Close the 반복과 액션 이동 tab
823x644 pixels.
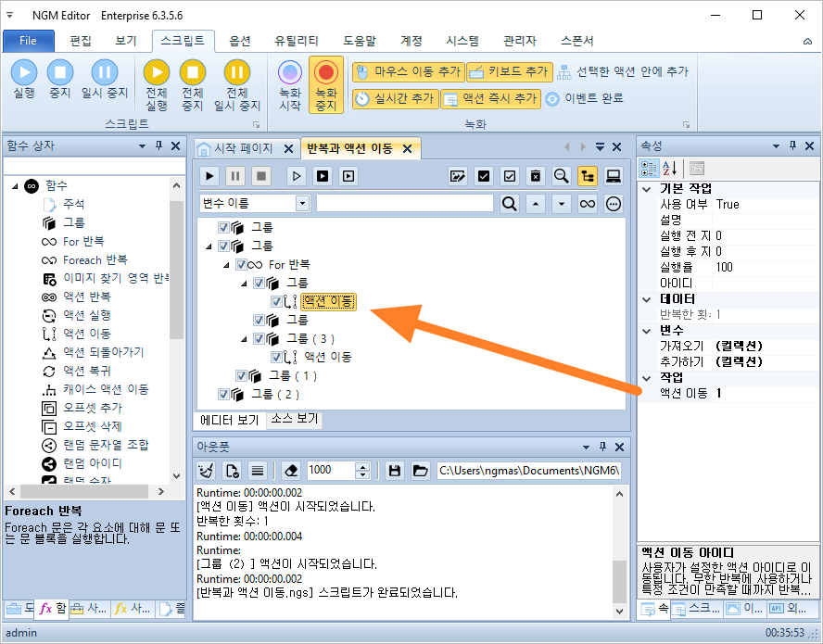[407, 149]
